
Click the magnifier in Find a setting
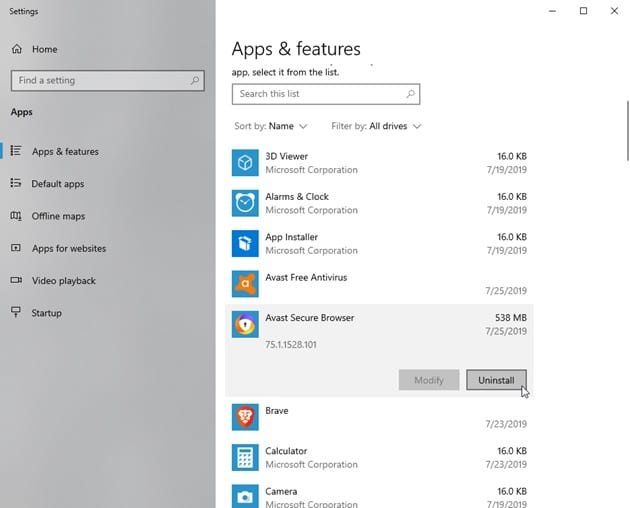pos(194,80)
